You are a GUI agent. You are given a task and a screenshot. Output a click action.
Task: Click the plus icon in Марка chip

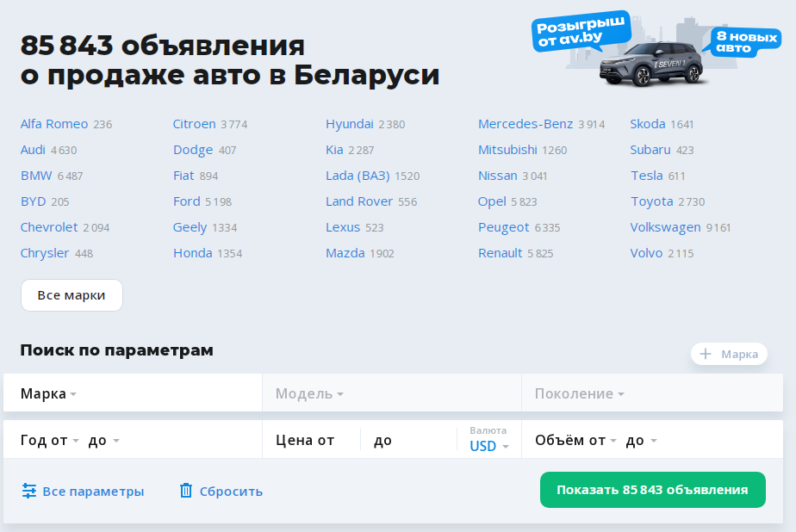tap(706, 354)
